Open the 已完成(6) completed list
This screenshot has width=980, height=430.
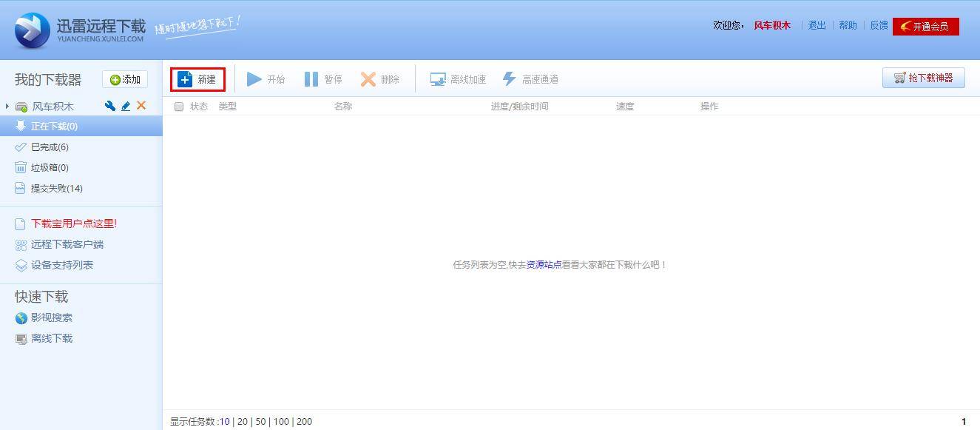tap(49, 147)
